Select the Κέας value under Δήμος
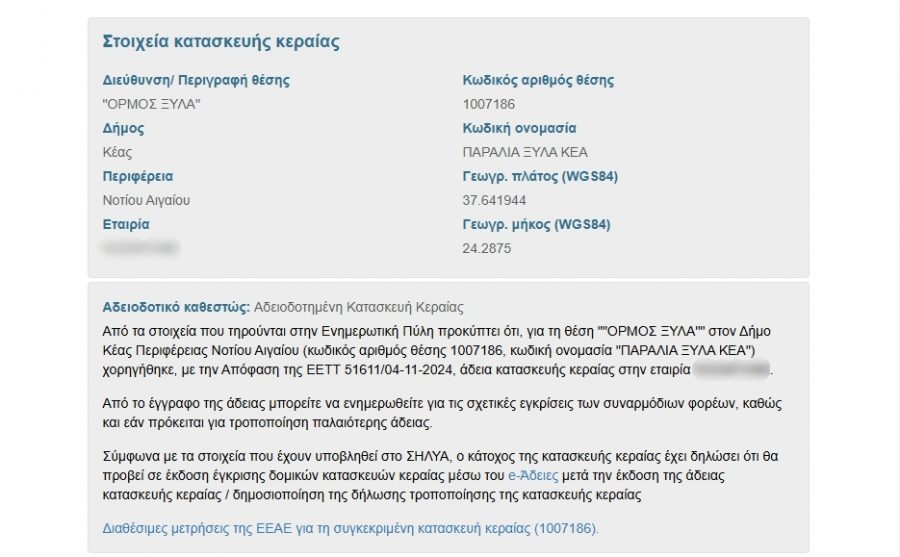The width and height of the screenshot is (900, 557). [x=118, y=152]
